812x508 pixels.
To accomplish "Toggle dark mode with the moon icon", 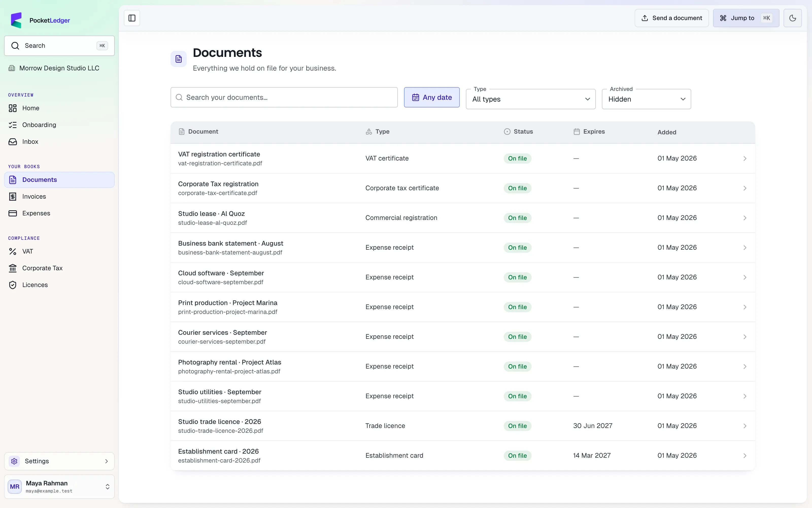I will 792,18.
